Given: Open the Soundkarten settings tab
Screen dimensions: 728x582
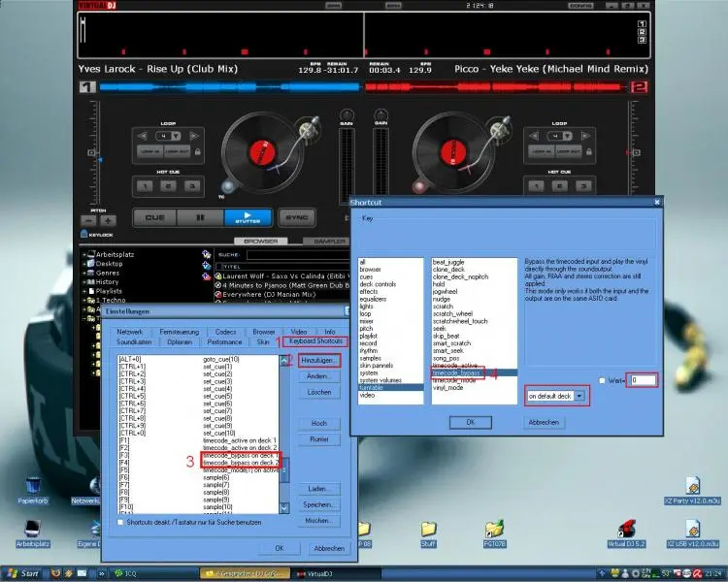Looking at the screenshot, I should [x=134, y=342].
